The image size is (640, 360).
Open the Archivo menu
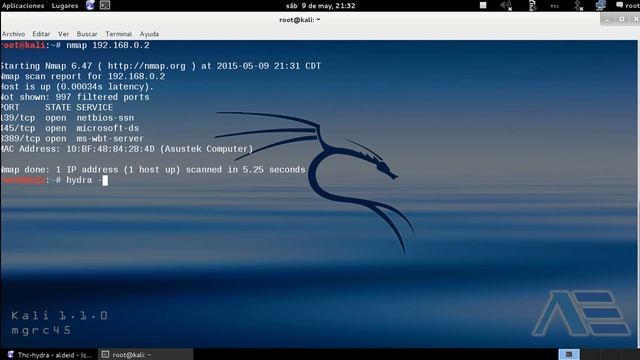13,34
